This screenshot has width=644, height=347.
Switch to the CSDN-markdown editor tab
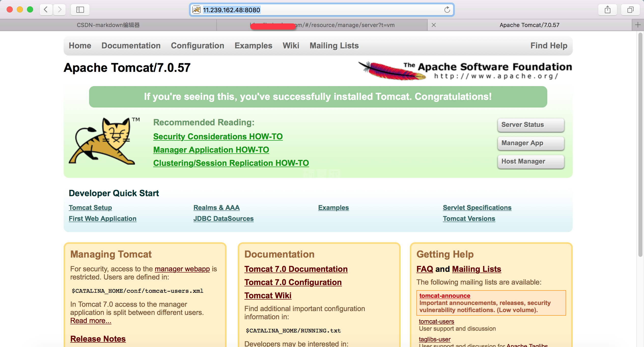pos(108,25)
